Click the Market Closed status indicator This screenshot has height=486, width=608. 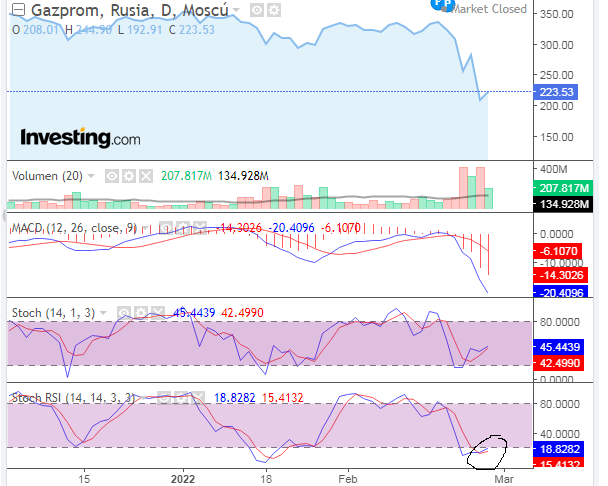pyautogui.click(x=488, y=9)
